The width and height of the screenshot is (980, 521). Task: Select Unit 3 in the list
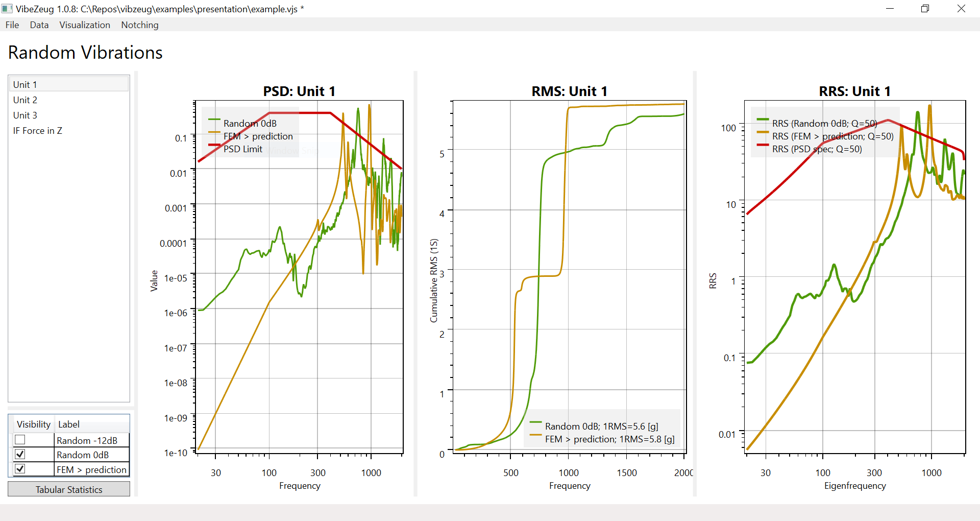click(25, 115)
